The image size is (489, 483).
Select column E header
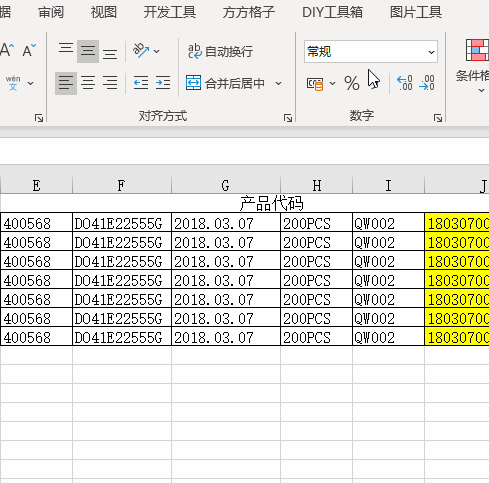pyautogui.click(x=36, y=185)
